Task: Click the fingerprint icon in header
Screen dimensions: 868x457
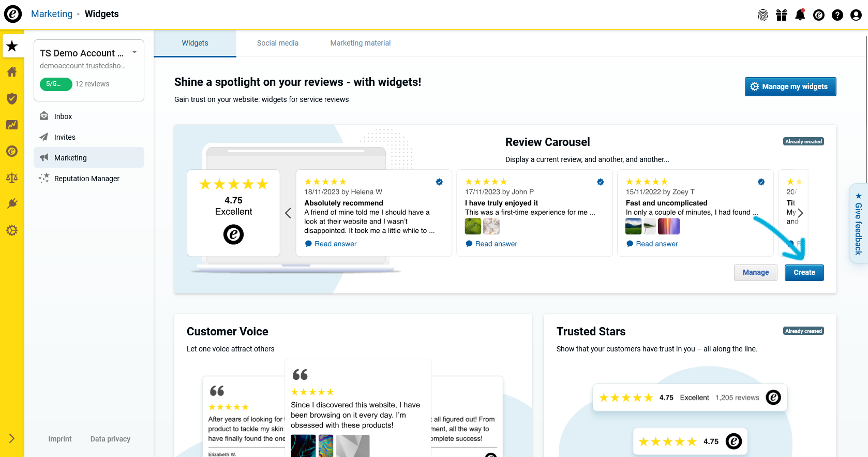Action: pyautogui.click(x=763, y=15)
